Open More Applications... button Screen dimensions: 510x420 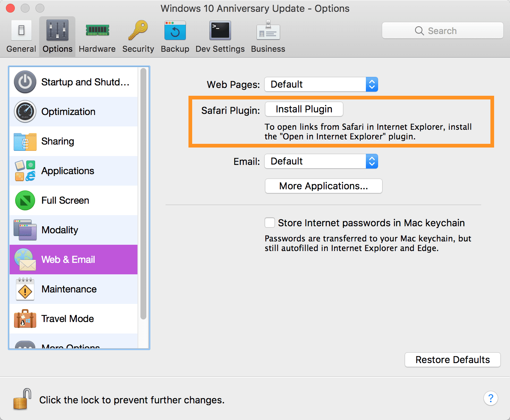pos(324,186)
